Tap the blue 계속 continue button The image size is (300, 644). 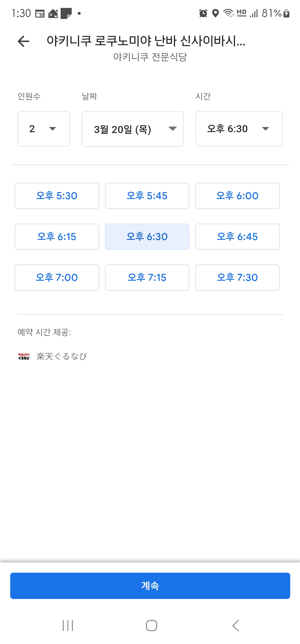(150, 586)
